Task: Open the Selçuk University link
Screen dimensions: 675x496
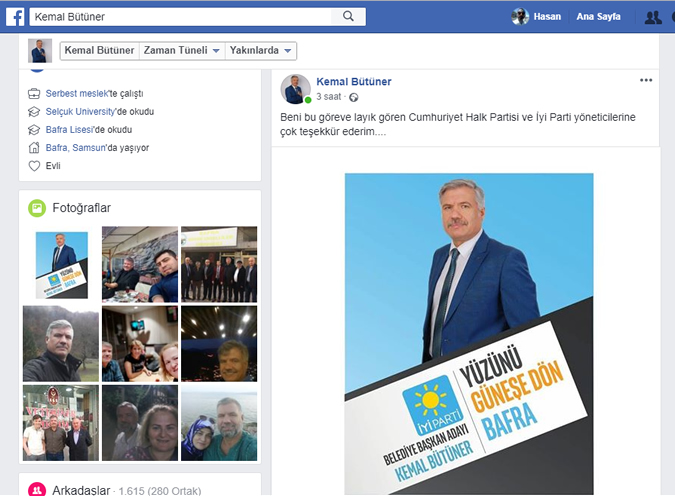Action: (x=81, y=112)
